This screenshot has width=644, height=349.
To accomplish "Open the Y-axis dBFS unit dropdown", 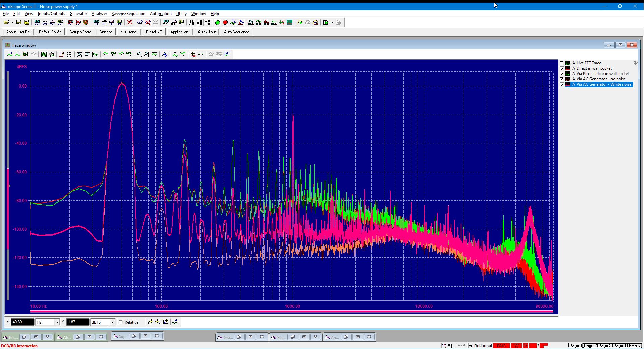I will (112, 322).
